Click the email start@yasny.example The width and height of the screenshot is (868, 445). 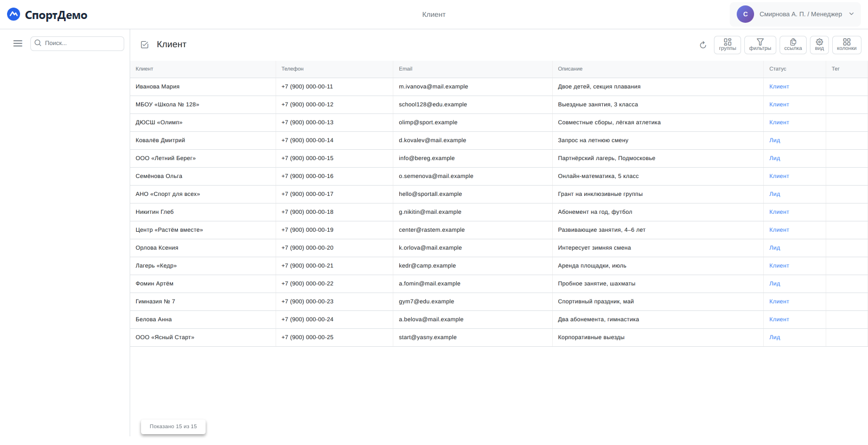click(428, 338)
